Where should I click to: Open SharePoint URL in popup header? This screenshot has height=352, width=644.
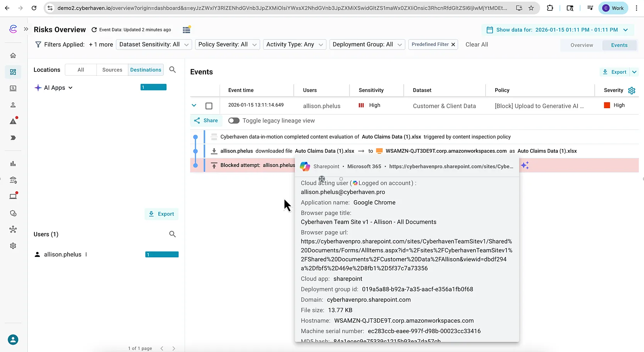[x=451, y=167]
